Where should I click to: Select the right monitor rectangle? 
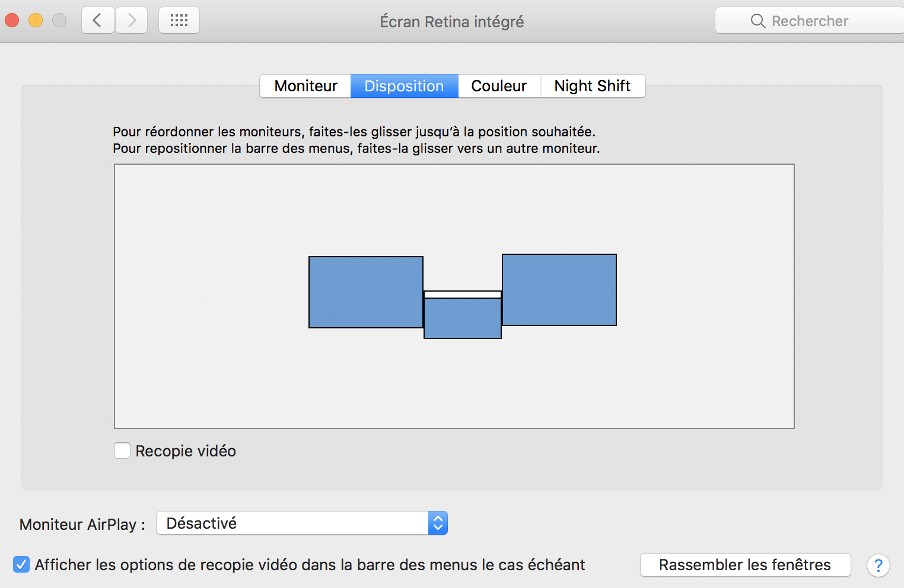coord(559,290)
